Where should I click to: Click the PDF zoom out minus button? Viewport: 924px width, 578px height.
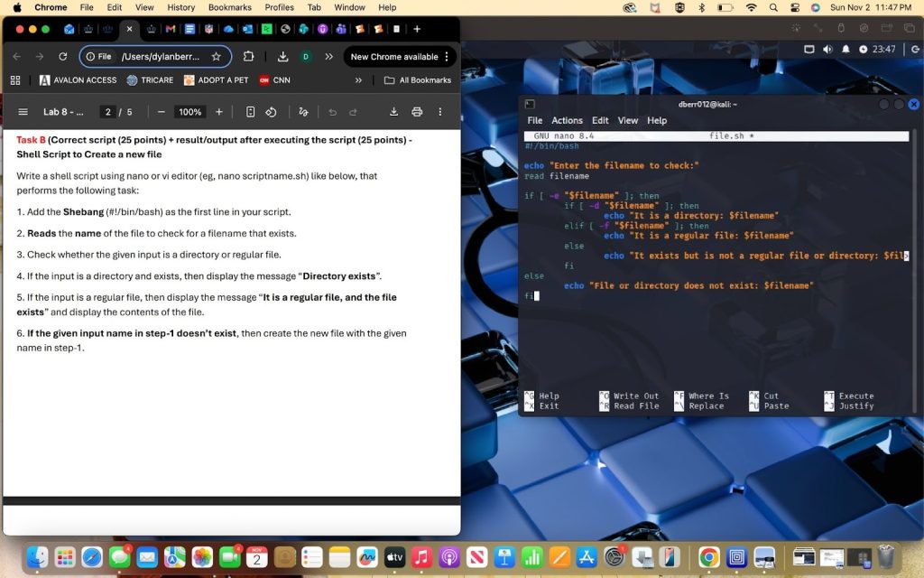(x=161, y=112)
